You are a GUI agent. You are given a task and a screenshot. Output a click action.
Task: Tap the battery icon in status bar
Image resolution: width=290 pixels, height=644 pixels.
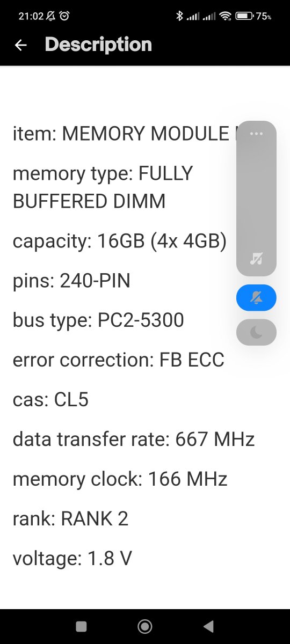tap(244, 16)
